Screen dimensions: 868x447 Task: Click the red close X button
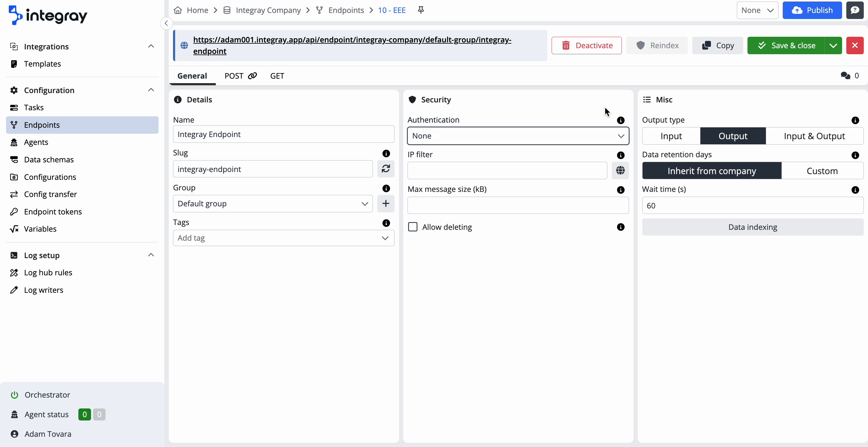tap(854, 45)
